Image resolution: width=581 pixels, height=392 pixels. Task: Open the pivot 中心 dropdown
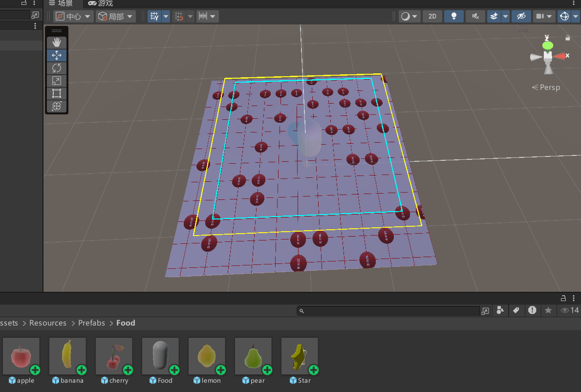point(74,16)
